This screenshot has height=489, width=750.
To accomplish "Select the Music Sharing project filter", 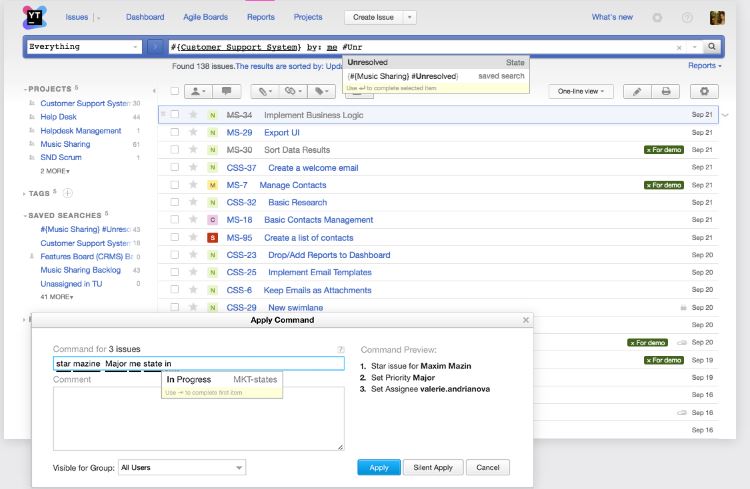I will tap(65, 144).
